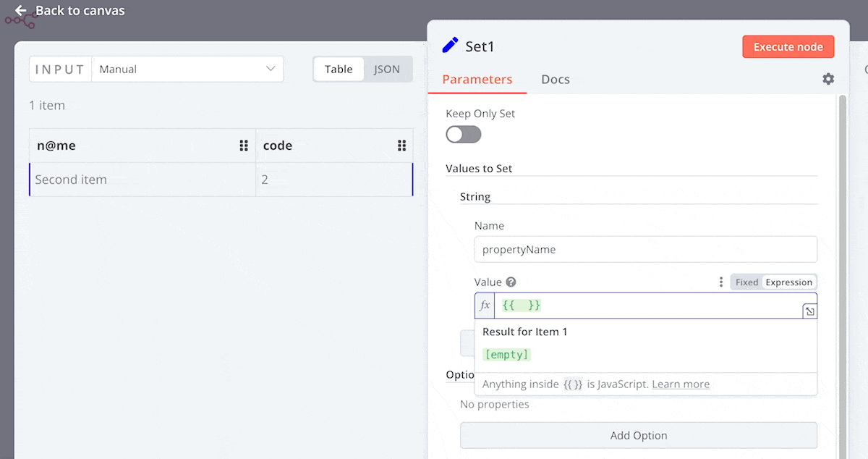This screenshot has height=459, width=868.
Task: Open the Learn more link
Action: (x=680, y=384)
